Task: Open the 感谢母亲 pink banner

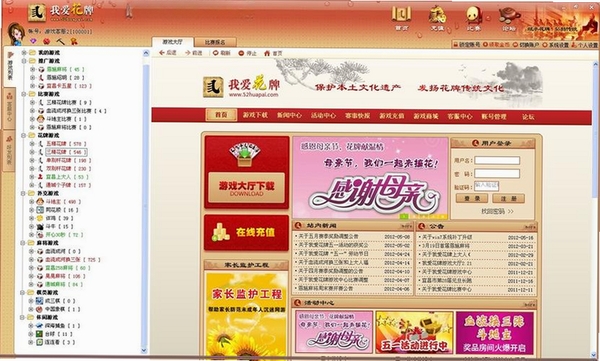Action: (370, 178)
